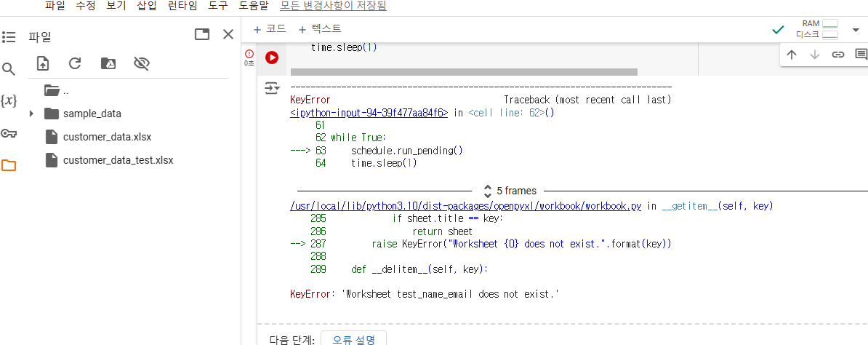Open the 파일 menu
Image resolution: width=868 pixels, height=345 pixels.
coord(55,6)
